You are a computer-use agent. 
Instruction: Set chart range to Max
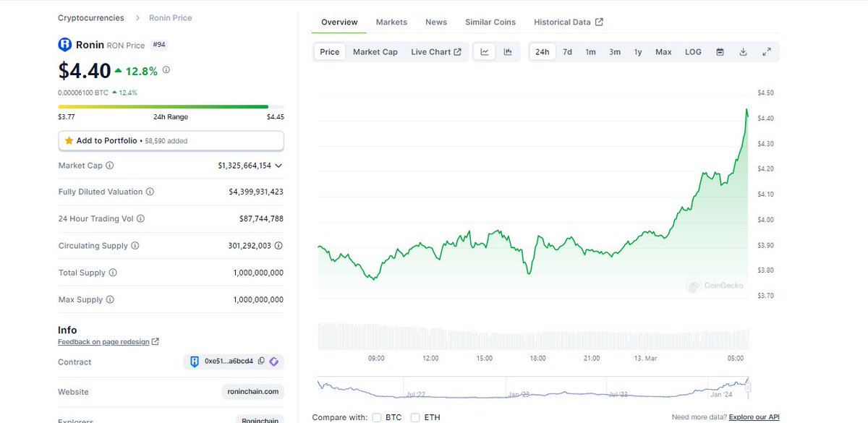point(663,52)
